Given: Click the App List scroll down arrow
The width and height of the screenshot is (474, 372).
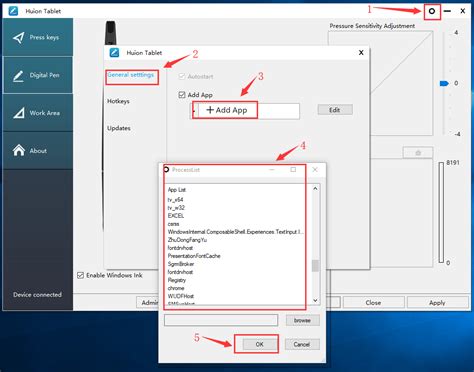Looking at the screenshot, I should point(315,300).
